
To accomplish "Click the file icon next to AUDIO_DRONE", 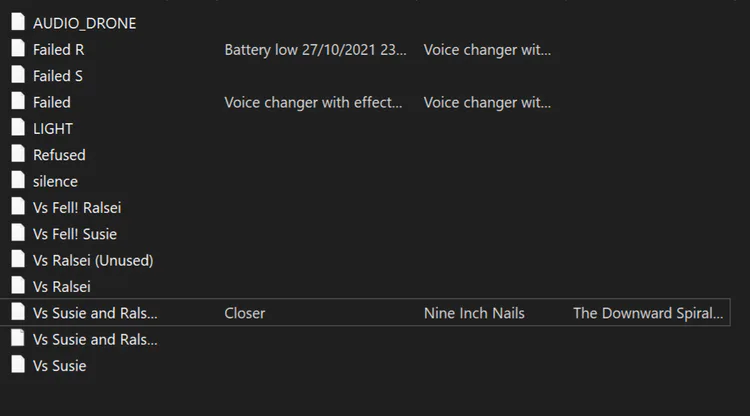I will click(x=17, y=22).
